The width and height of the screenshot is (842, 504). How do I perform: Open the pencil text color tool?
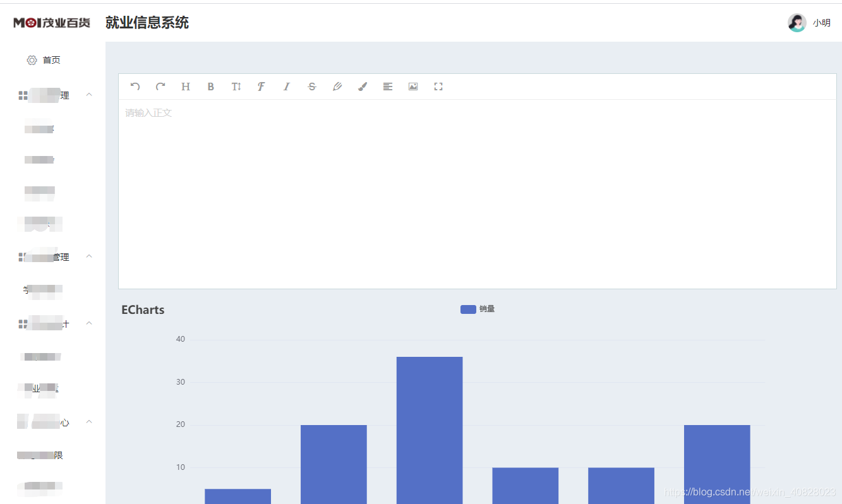point(337,87)
